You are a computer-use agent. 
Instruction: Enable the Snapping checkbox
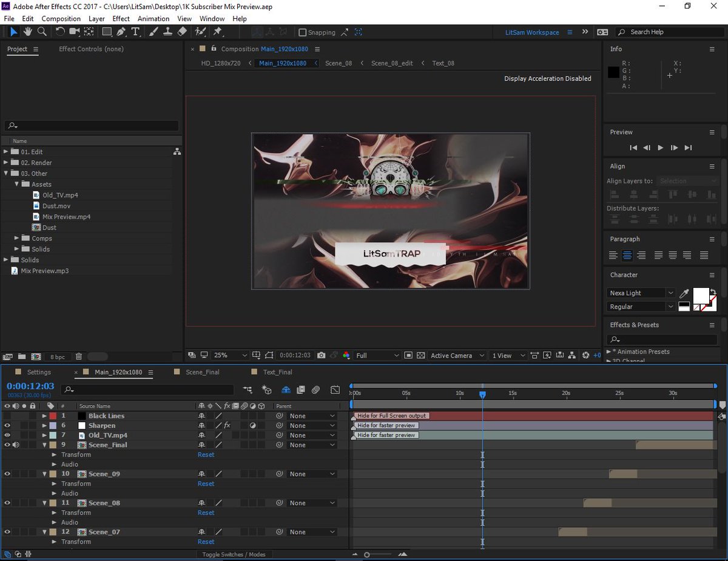302,32
